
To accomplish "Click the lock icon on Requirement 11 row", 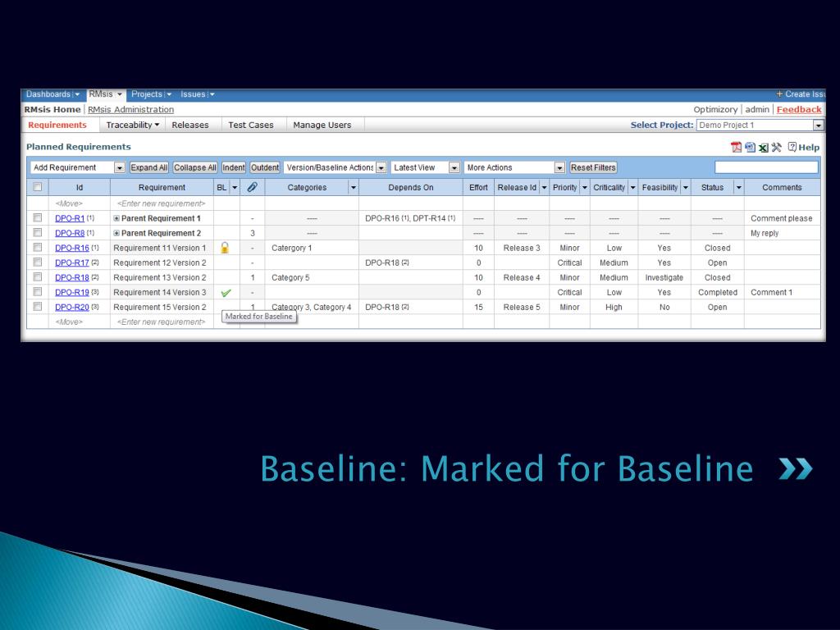I will pos(225,248).
